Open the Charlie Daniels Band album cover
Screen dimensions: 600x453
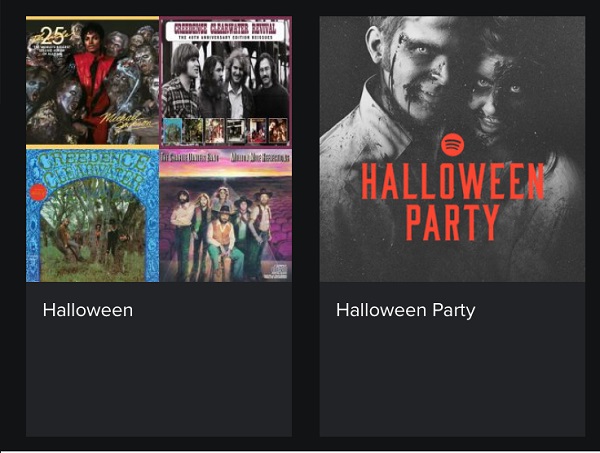(225, 215)
